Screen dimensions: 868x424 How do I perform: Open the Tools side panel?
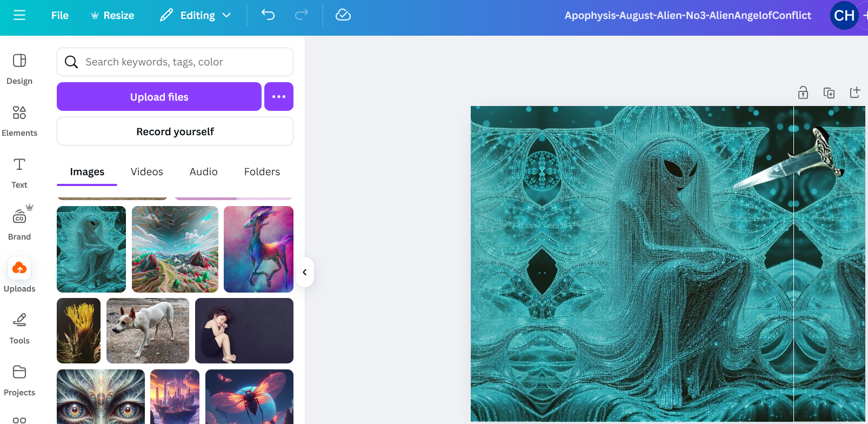tap(19, 329)
